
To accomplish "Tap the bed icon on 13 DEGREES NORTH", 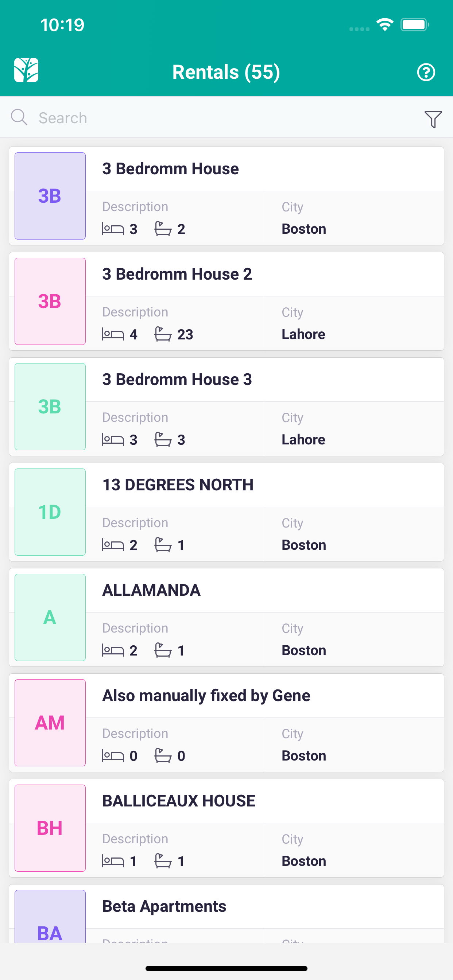I will pyautogui.click(x=113, y=545).
